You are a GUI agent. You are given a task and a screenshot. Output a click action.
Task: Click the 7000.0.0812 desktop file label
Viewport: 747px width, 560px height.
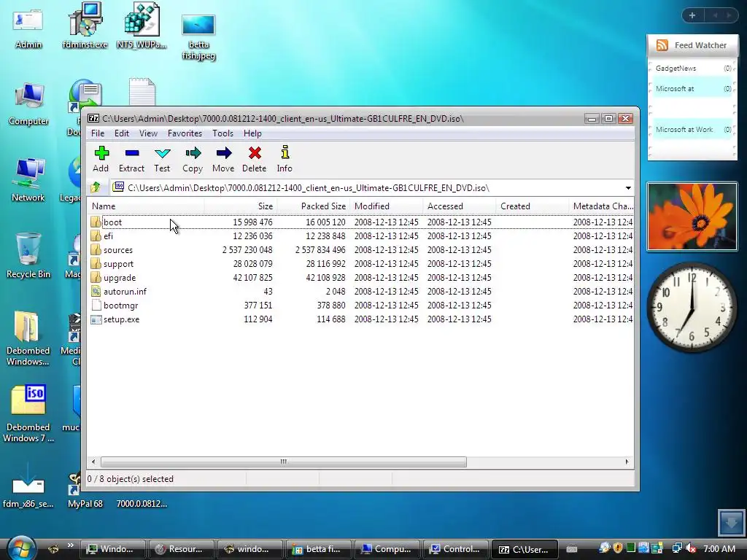(x=142, y=504)
